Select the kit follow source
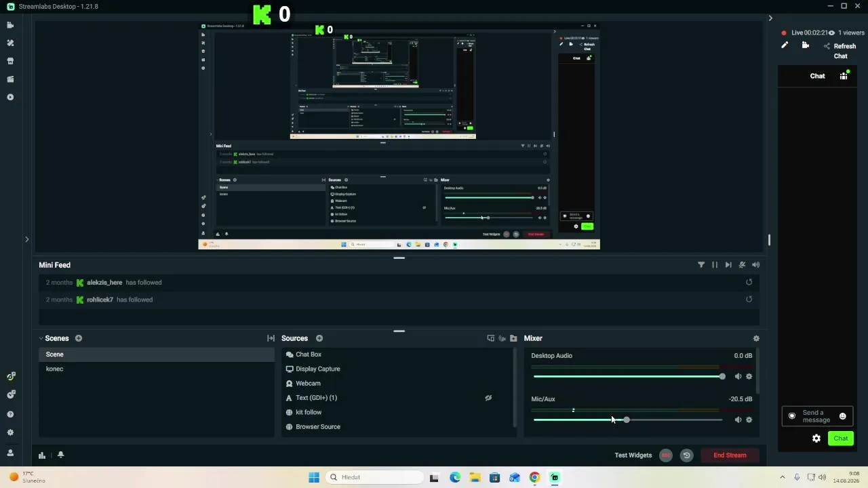This screenshot has height=488, width=868. [x=397, y=412]
